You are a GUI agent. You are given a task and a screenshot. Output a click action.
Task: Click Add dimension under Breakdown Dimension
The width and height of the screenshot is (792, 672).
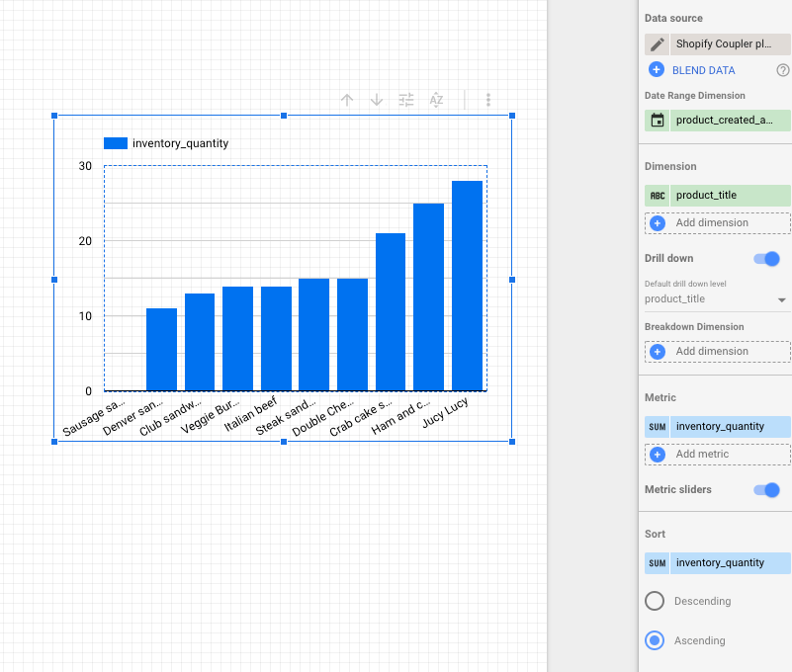[717, 352]
